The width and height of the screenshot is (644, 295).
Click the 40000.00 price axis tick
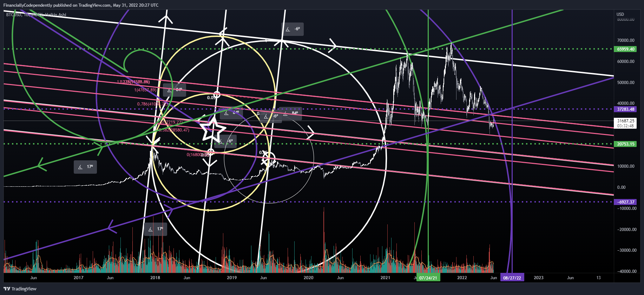(626, 103)
